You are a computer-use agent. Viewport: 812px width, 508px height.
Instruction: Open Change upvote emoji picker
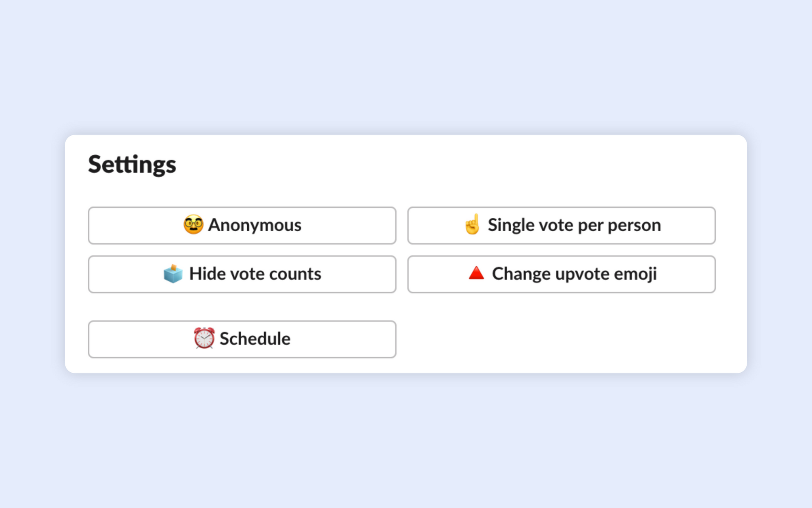[x=561, y=274]
